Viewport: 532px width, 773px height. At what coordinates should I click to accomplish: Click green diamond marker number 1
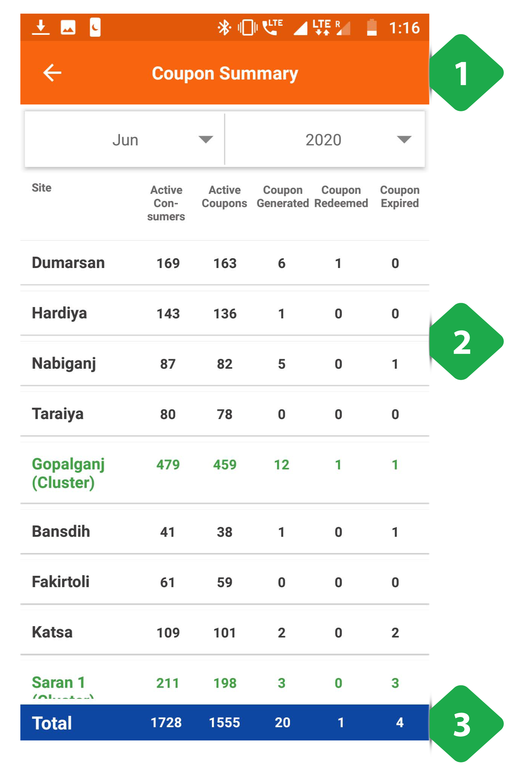click(x=466, y=73)
